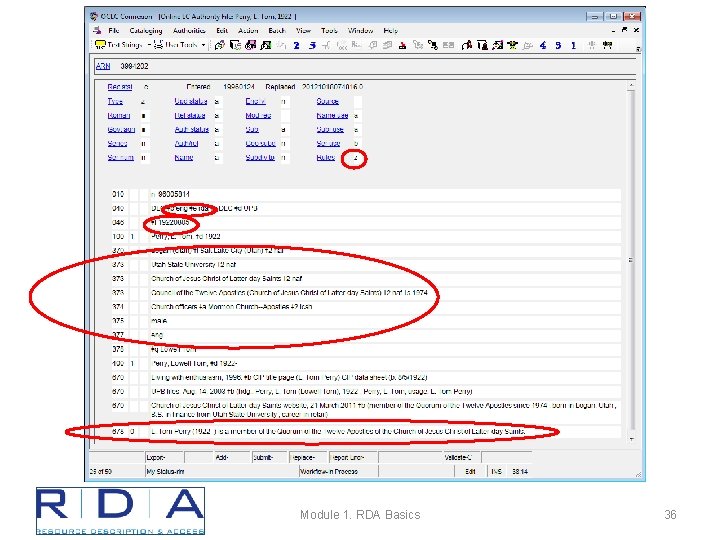
Task: Open the Tools menu
Action: tap(329, 30)
